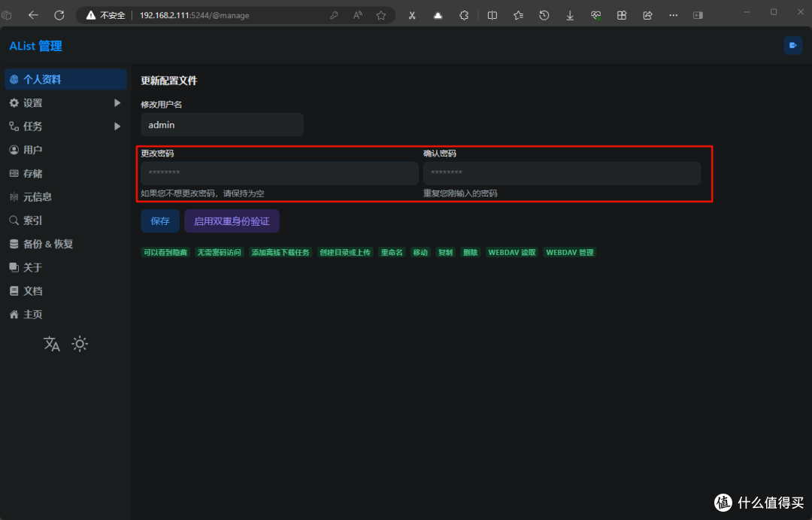Viewport: 812px width, 520px height.
Task: Open the browser history clock icon
Action: (544, 15)
